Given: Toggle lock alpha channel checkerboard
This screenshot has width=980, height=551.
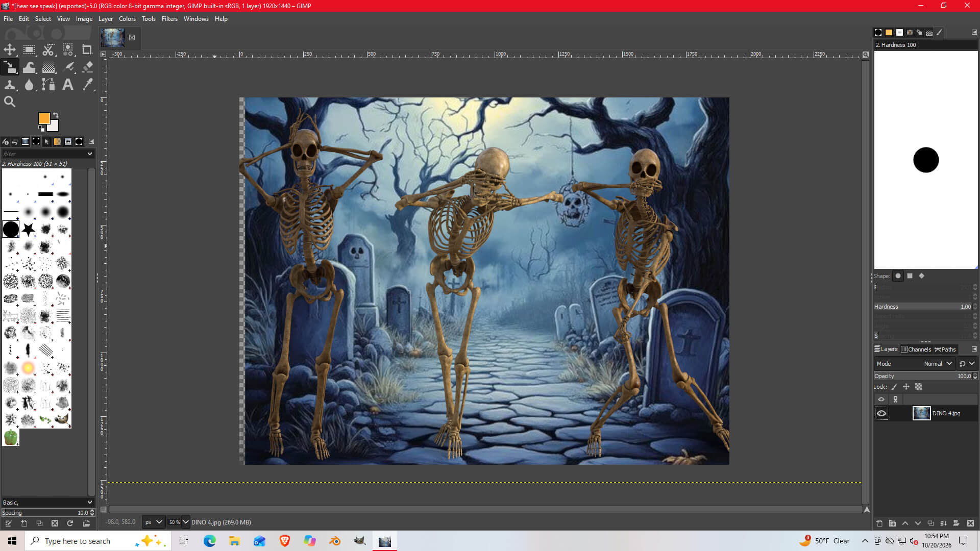Looking at the screenshot, I should click(x=918, y=387).
